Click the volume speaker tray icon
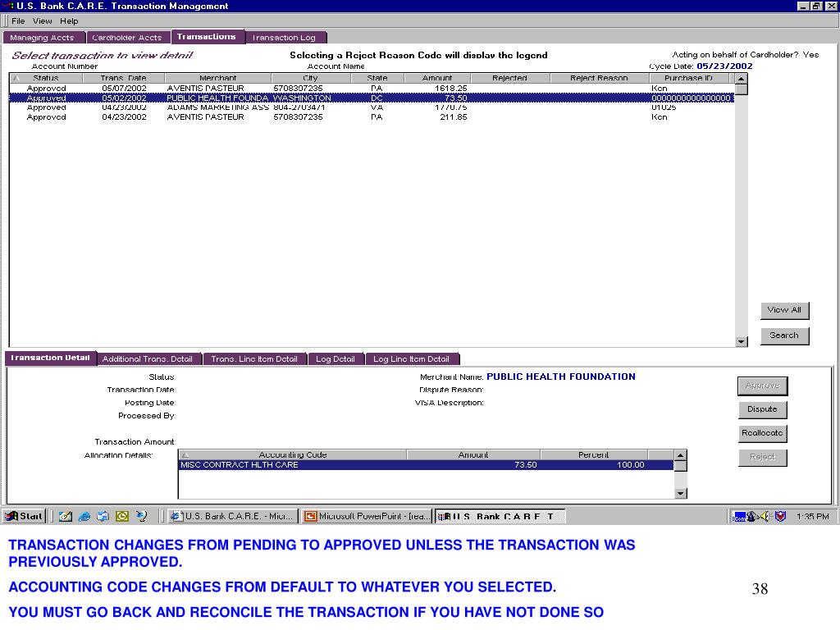The width and height of the screenshot is (840, 630). click(x=765, y=517)
